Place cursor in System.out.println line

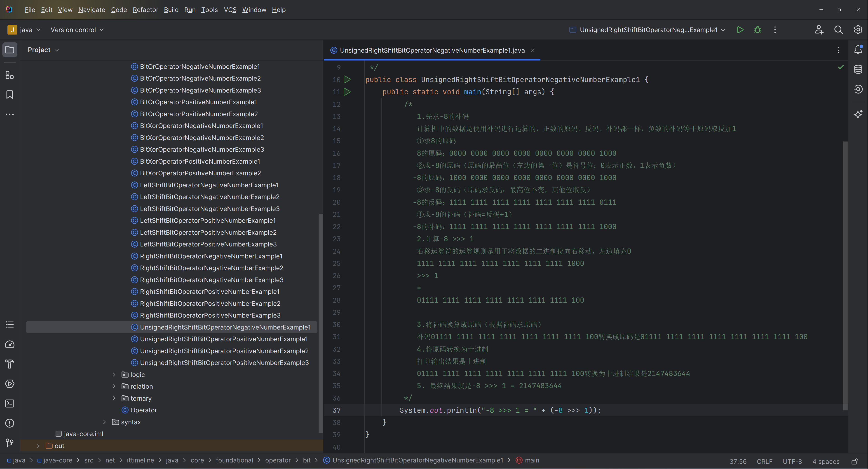pyautogui.click(x=500, y=410)
